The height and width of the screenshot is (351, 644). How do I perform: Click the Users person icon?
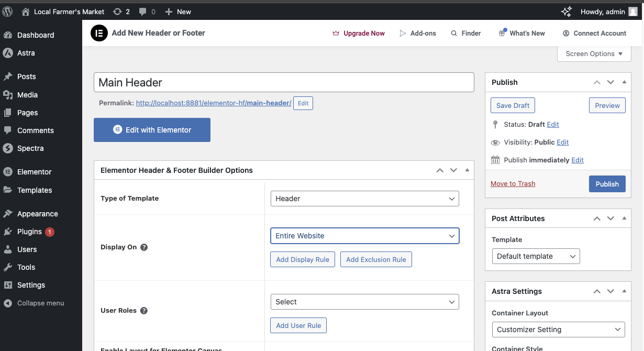click(x=8, y=249)
